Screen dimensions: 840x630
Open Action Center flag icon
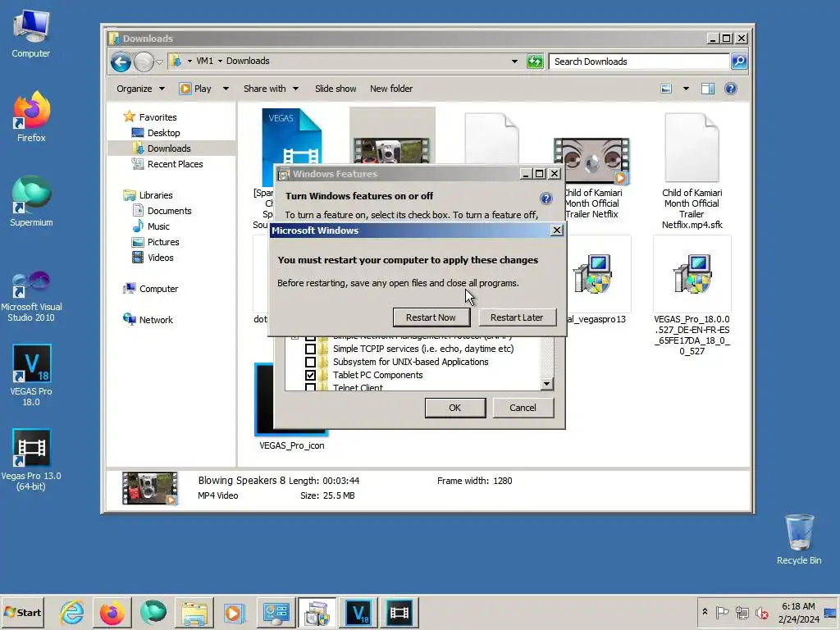click(x=722, y=612)
